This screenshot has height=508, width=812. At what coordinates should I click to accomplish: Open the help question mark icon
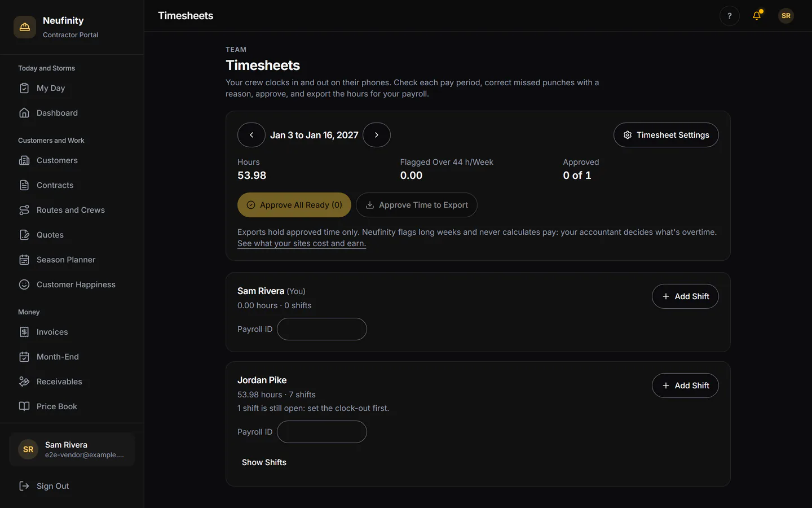point(730,16)
